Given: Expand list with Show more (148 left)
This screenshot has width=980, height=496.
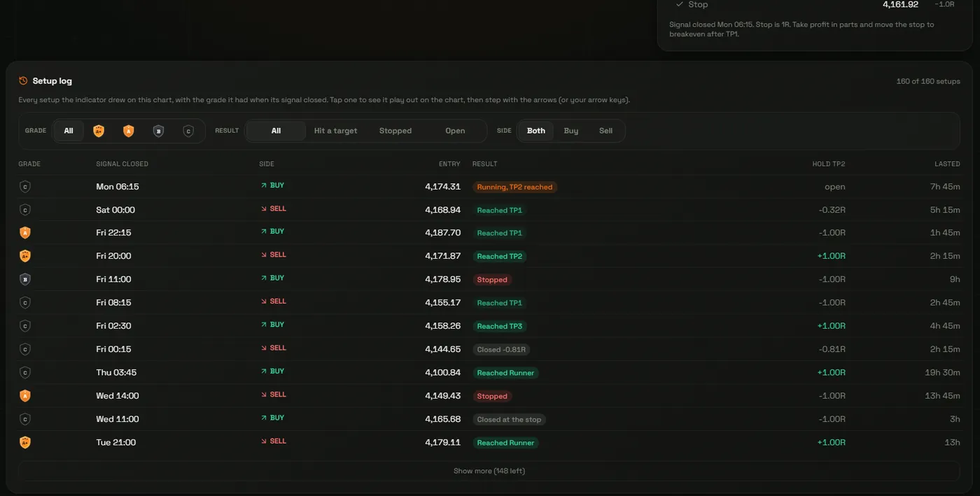Looking at the screenshot, I should coord(489,471).
